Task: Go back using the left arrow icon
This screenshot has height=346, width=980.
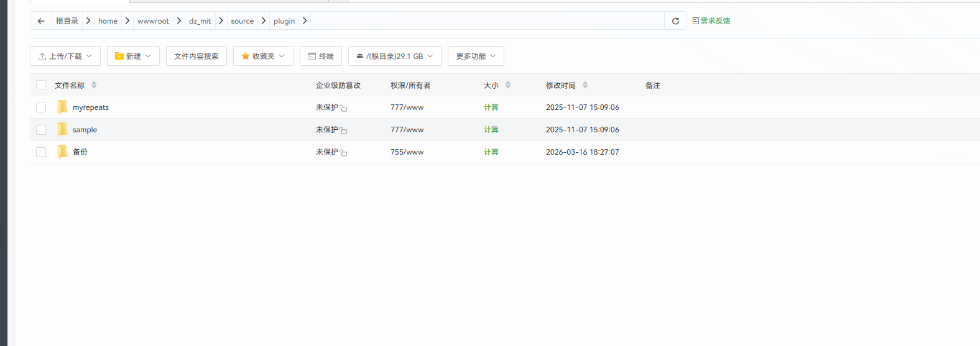Action: (41, 21)
